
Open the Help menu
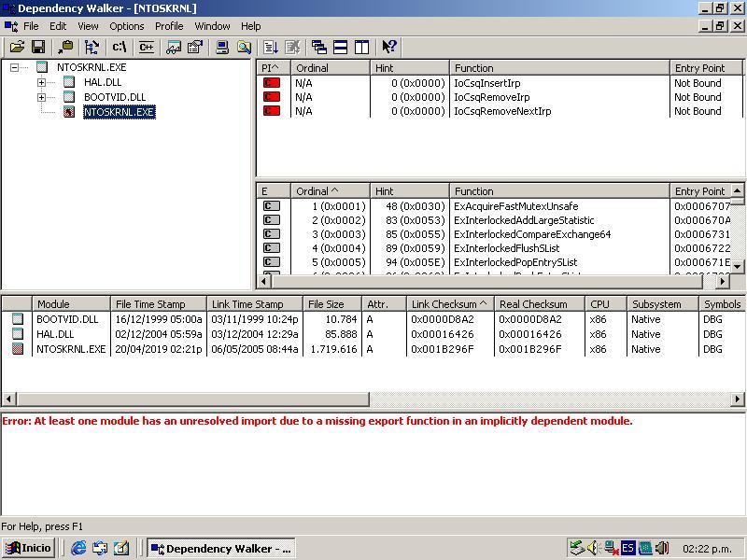pyautogui.click(x=250, y=26)
